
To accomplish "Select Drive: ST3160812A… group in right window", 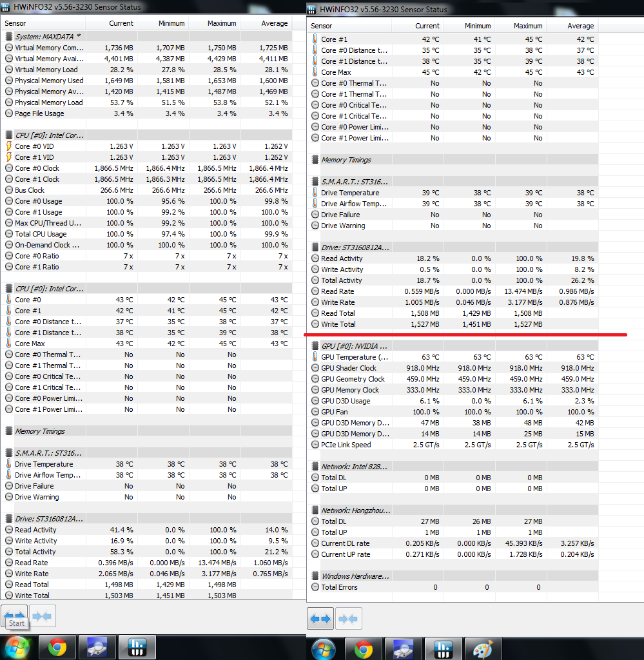I will 453,247.
